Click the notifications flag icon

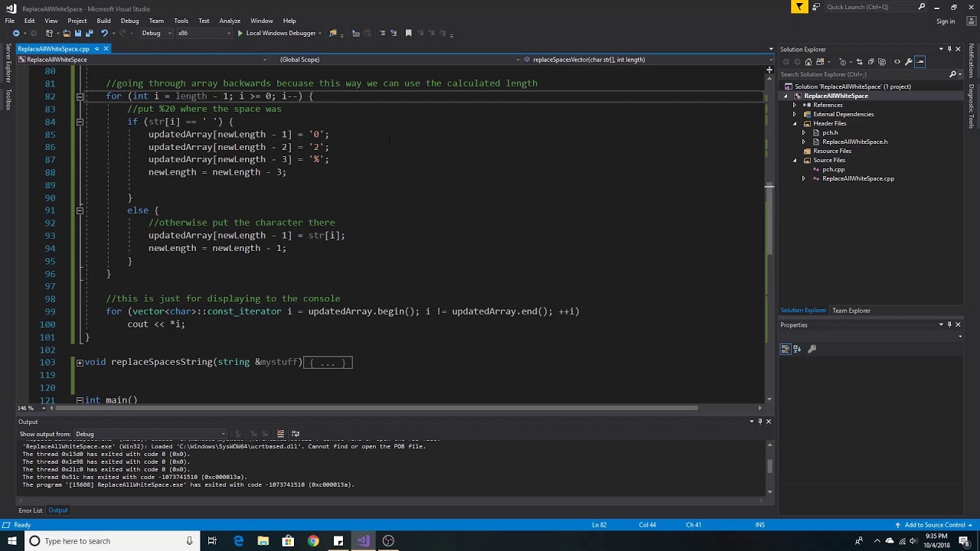tap(799, 7)
